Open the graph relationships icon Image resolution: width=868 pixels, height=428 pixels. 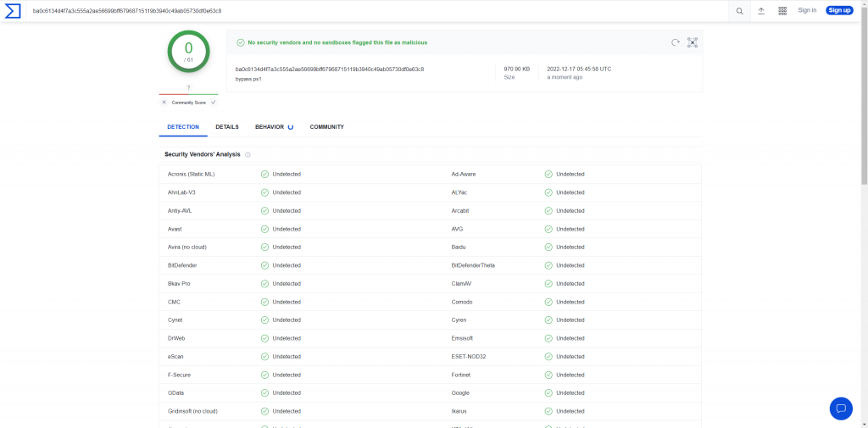pyautogui.click(x=693, y=42)
